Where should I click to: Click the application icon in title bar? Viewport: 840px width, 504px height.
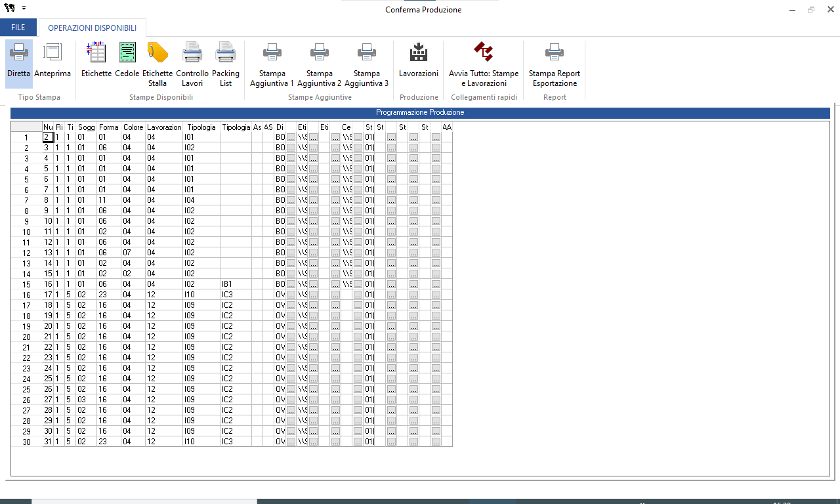click(9, 8)
